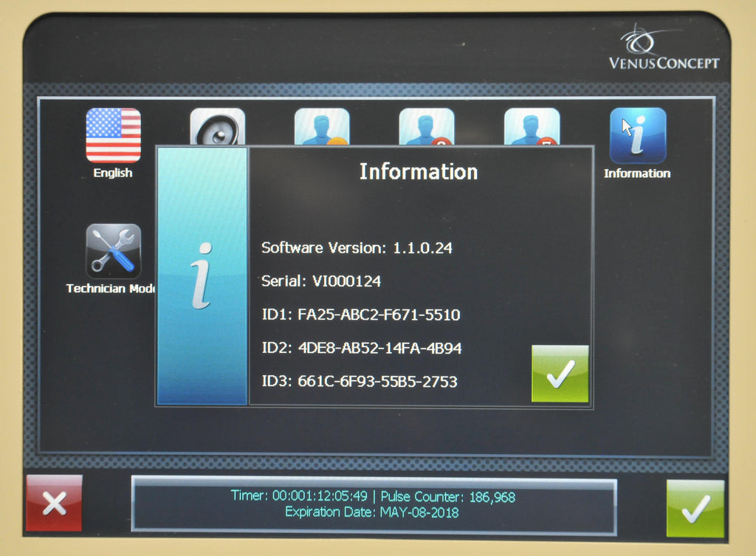Click the Expiration Date: MAY-08-2018 text
Image resolution: width=756 pixels, height=556 pixels.
pos(372,512)
